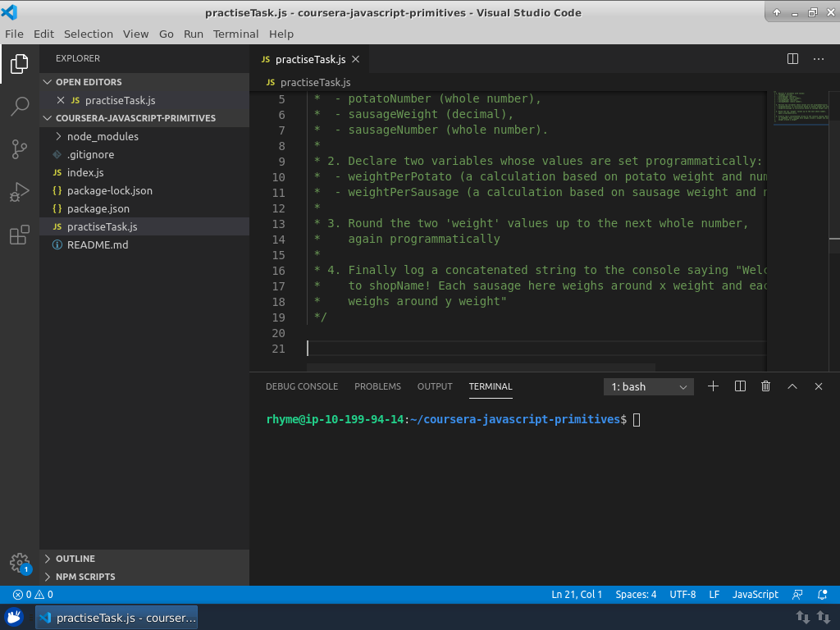Split the terminal pane
The width and height of the screenshot is (840, 630).
coord(739,386)
